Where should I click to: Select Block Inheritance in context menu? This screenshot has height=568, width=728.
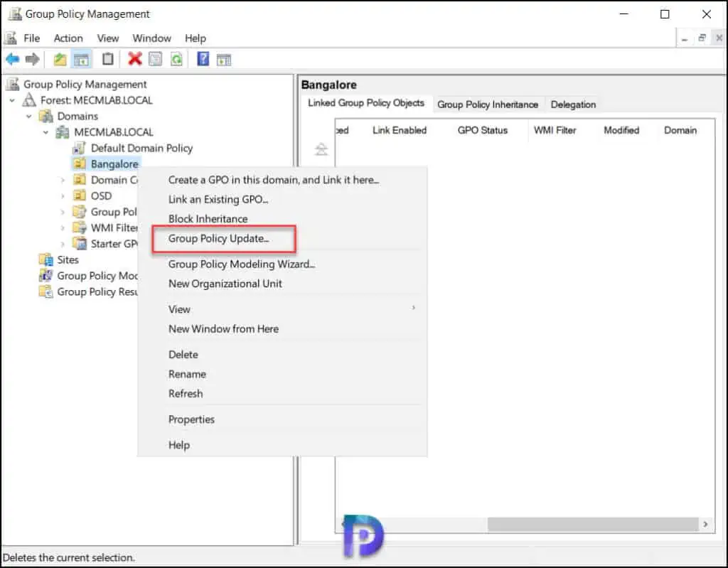[x=208, y=219]
